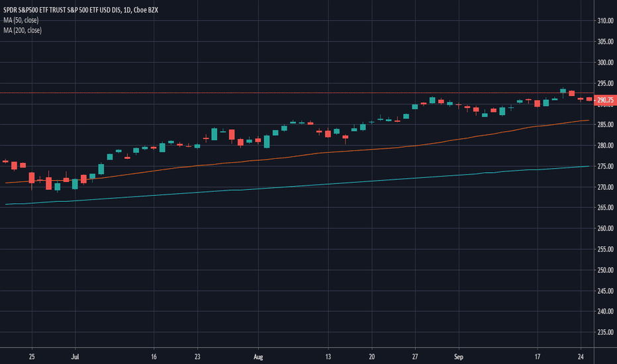Image resolution: width=617 pixels, height=364 pixels.
Task: Click the 17 date label on time axis
Action: click(x=537, y=357)
